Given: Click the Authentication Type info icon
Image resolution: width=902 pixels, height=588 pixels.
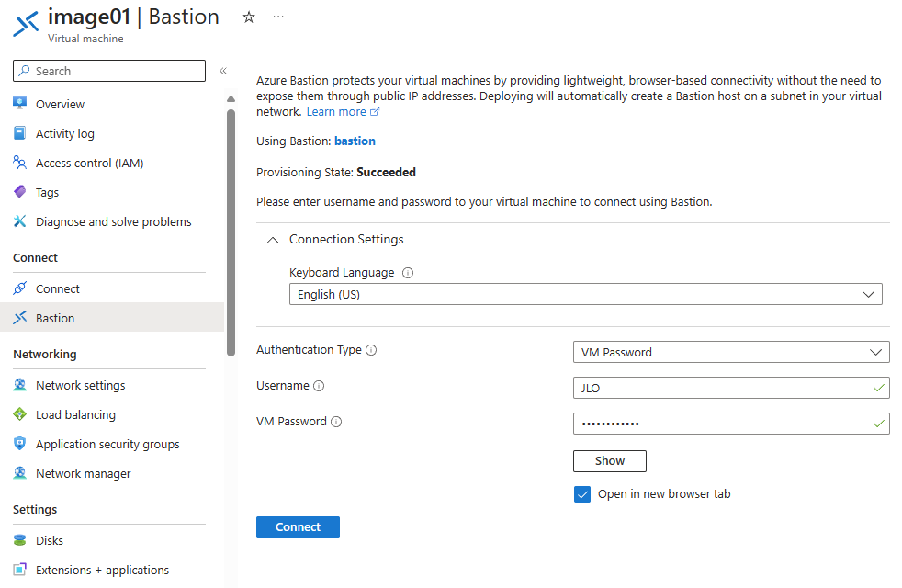Looking at the screenshot, I should point(372,350).
